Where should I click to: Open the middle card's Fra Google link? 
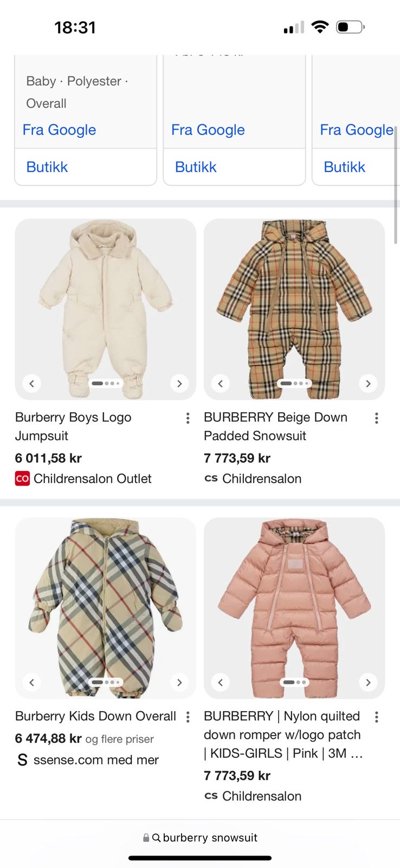(208, 130)
